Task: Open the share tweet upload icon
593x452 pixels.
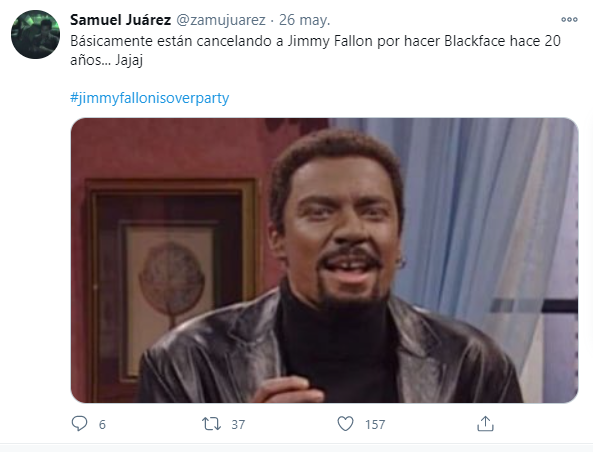Action: (486, 424)
